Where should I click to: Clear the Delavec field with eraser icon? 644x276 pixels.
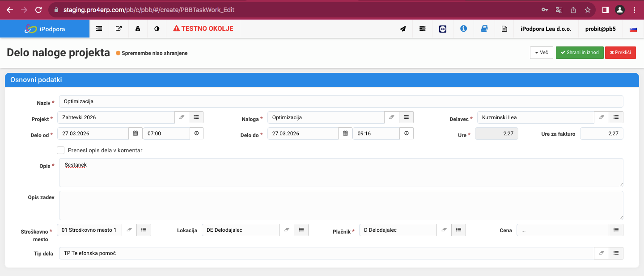point(602,117)
